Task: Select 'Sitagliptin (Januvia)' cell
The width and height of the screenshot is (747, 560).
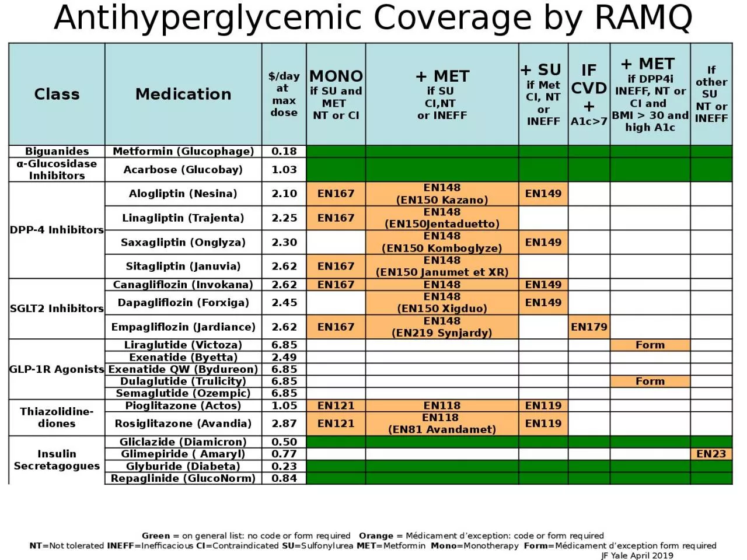Action: pyautogui.click(x=183, y=267)
